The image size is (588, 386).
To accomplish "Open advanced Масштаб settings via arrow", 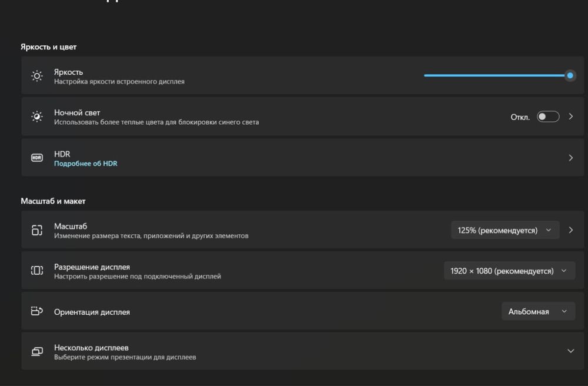I will pos(571,230).
